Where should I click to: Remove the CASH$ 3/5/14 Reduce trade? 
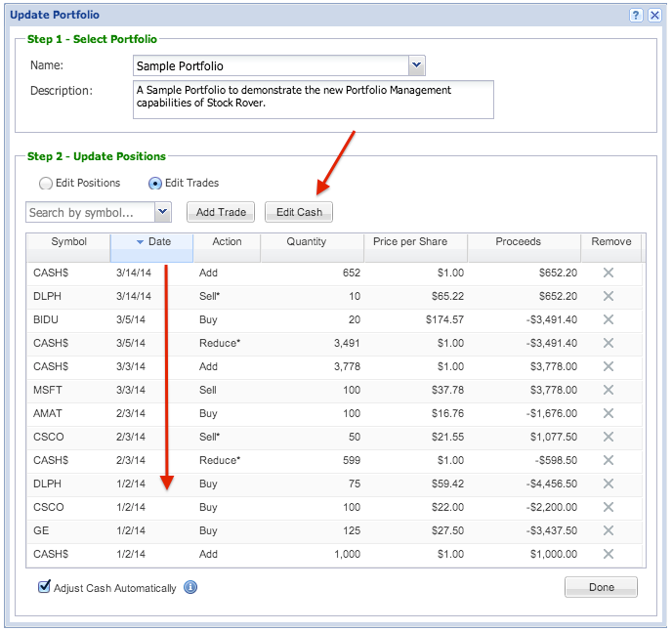pos(609,343)
